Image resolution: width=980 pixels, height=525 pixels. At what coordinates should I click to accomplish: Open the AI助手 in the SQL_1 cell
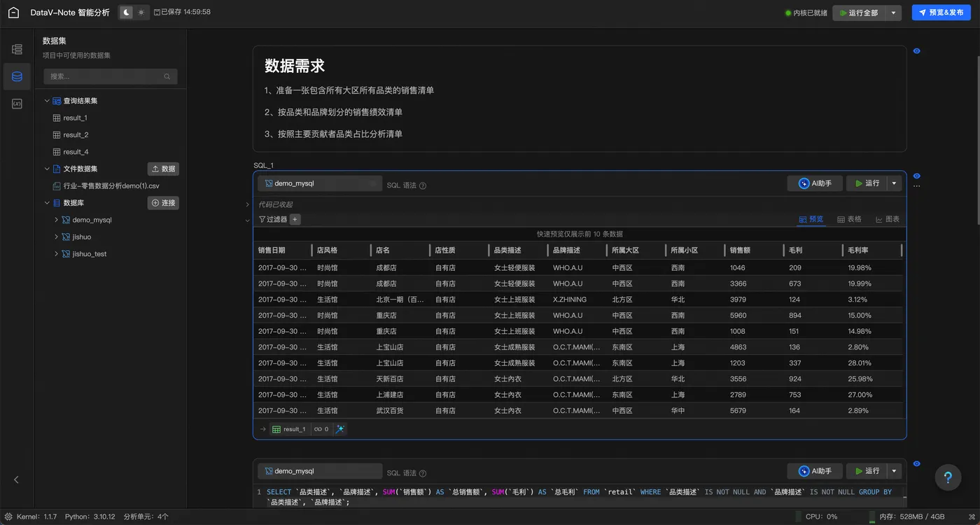pos(815,183)
